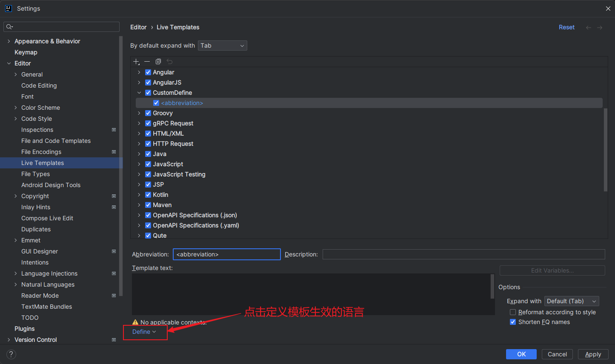Expand the HTML/XML template group

pos(139,134)
